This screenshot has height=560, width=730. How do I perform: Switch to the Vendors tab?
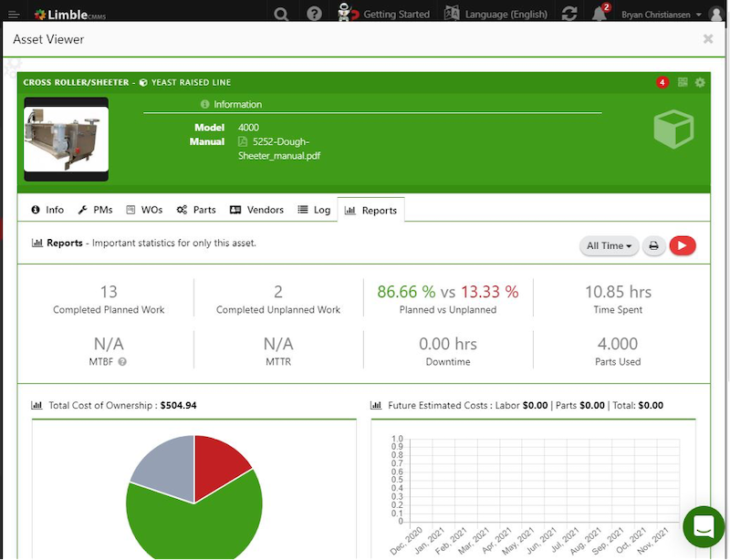[x=257, y=210]
